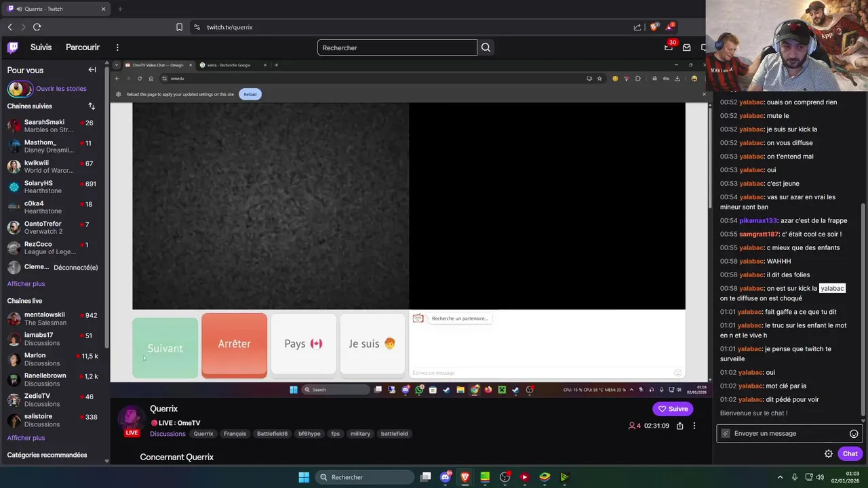Open Discord from the taskbar

(446, 477)
